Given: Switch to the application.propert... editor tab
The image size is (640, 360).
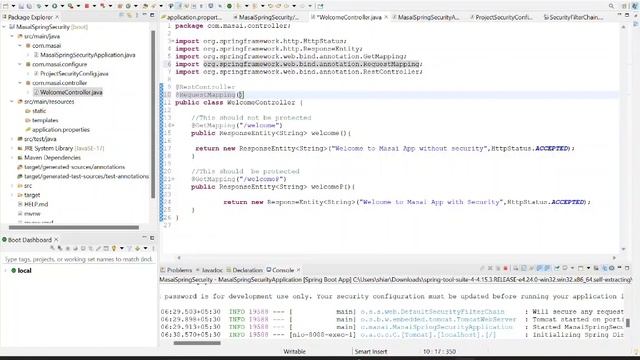Looking at the screenshot, I should pyautogui.click(x=191, y=17).
